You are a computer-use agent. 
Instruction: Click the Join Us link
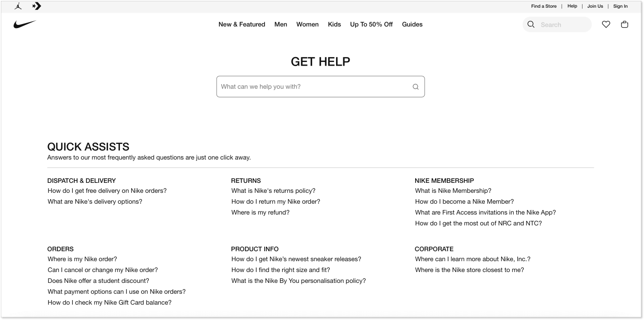point(595,6)
